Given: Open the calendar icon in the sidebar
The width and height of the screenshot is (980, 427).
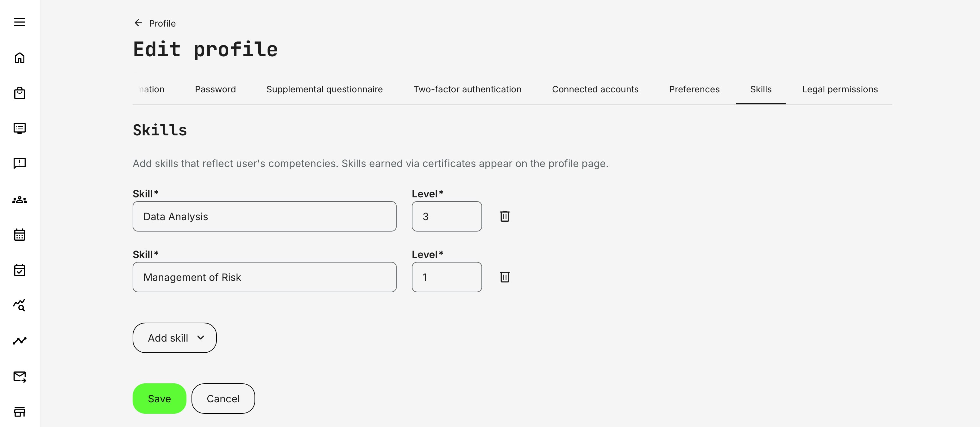Looking at the screenshot, I should tap(19, 235).
